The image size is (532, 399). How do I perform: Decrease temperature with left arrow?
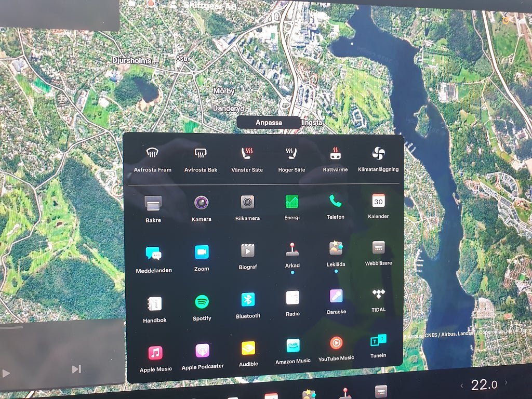pyautogui.click(x=462, y=385)
